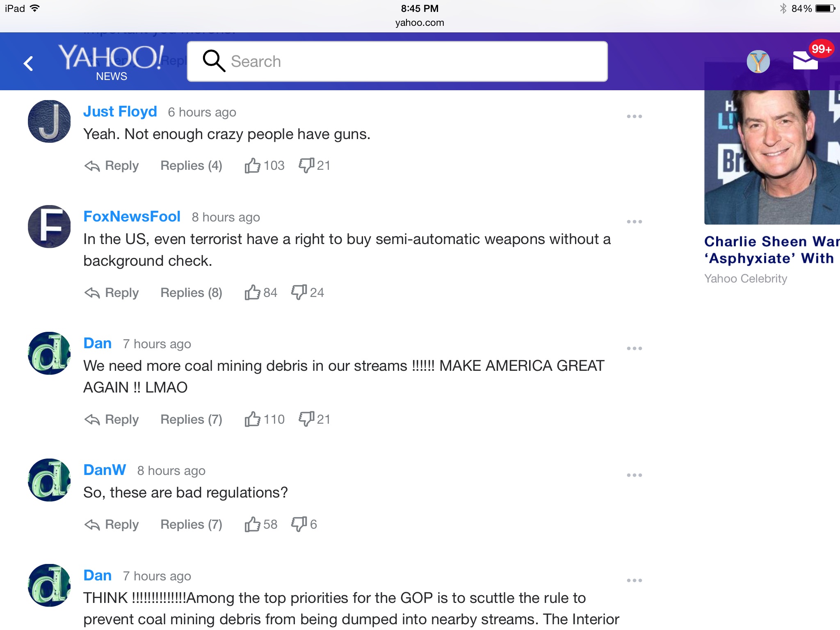Reply to Dan's MAKE AMERICA GREAT comment
This screenshot has height=630, width=840.
tap(112, 419)
